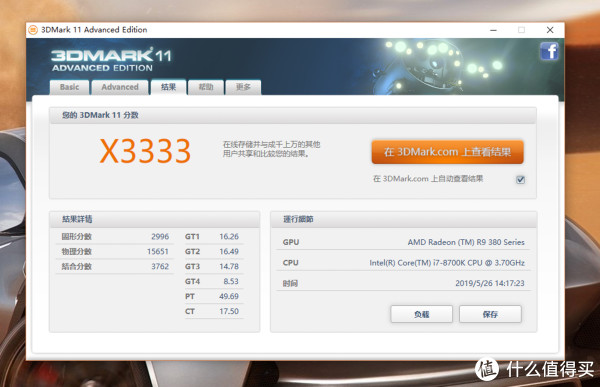Switch to the Advanced tab
The width and height of the screenshot is (600, 387).
120,87
